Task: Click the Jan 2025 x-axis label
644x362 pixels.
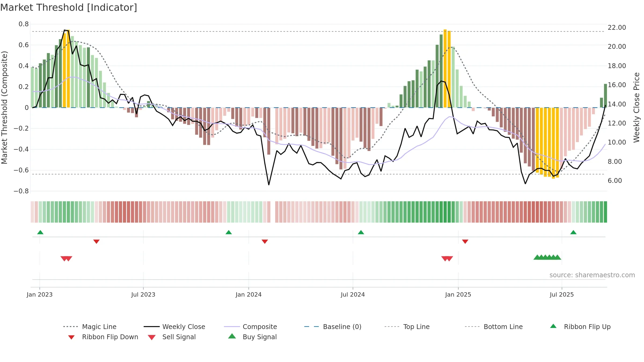Action: point(458,294)
